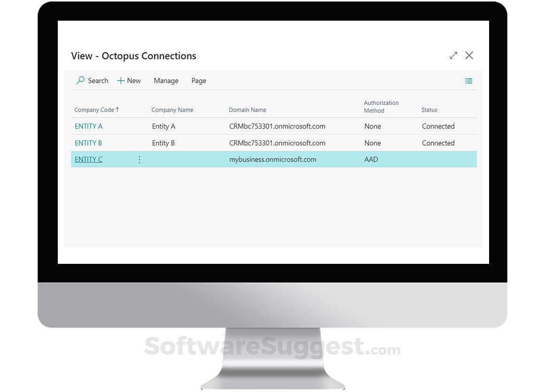Click the Search magnifier icon
Image resolution: width=545 pixels, height=392 pixels.
pos(79,80)
